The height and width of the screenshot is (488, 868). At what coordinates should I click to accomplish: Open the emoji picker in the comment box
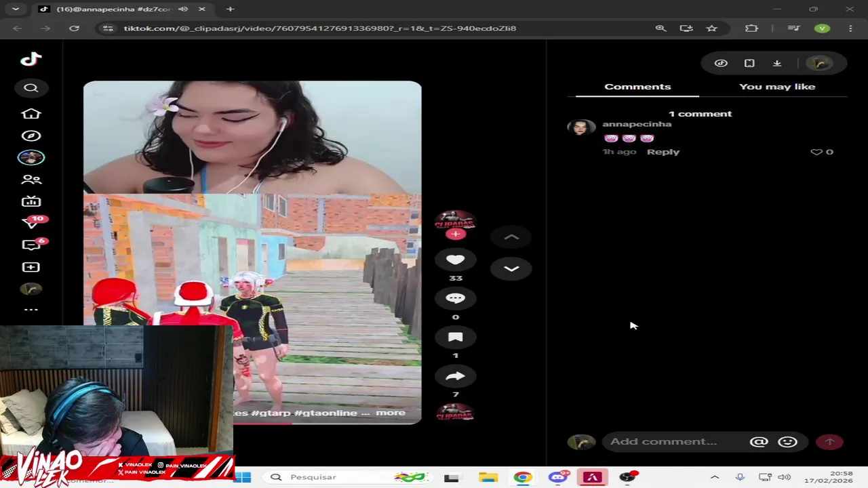coord(787,442)
